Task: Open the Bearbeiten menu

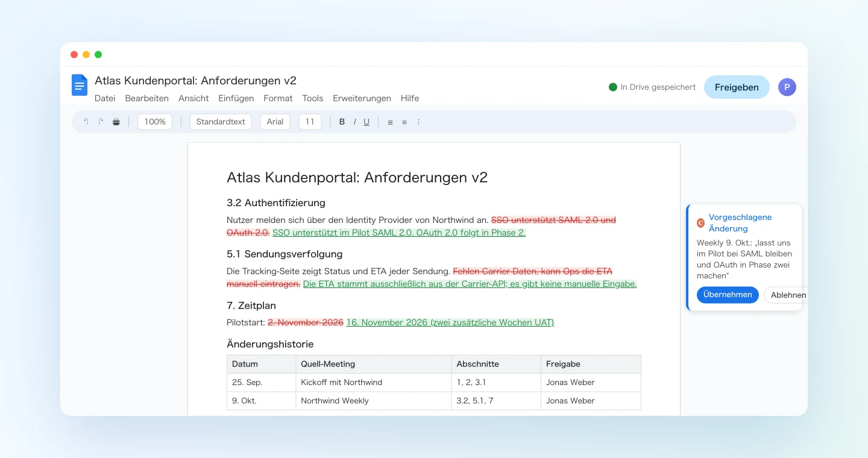Action: click(147, 98)
